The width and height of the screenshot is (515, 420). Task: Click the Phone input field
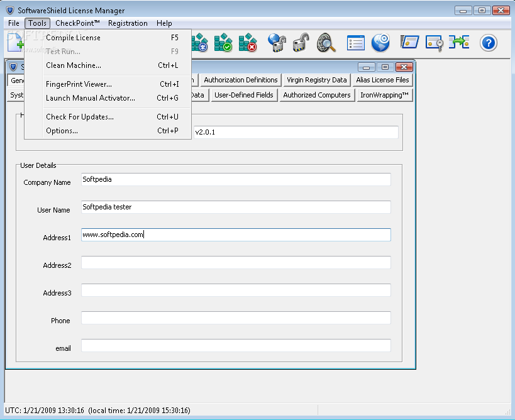click(x=236, y=318)
